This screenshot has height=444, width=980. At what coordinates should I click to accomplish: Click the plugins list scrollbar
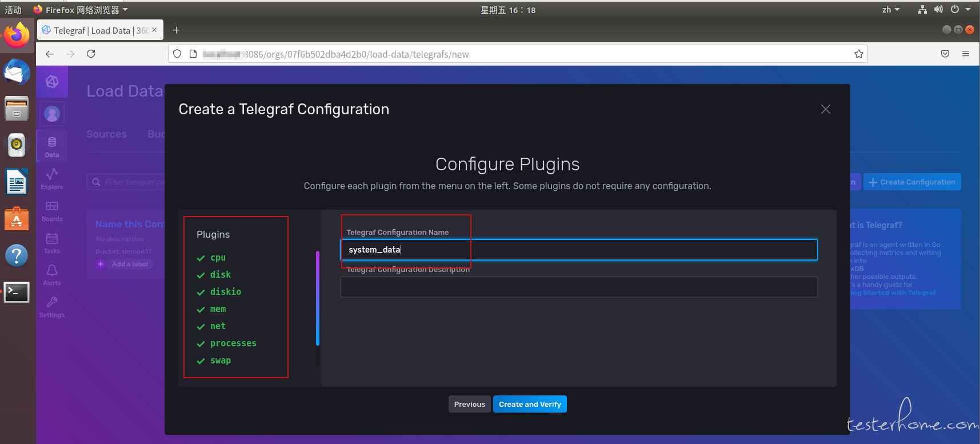click(x=318, y=298)
